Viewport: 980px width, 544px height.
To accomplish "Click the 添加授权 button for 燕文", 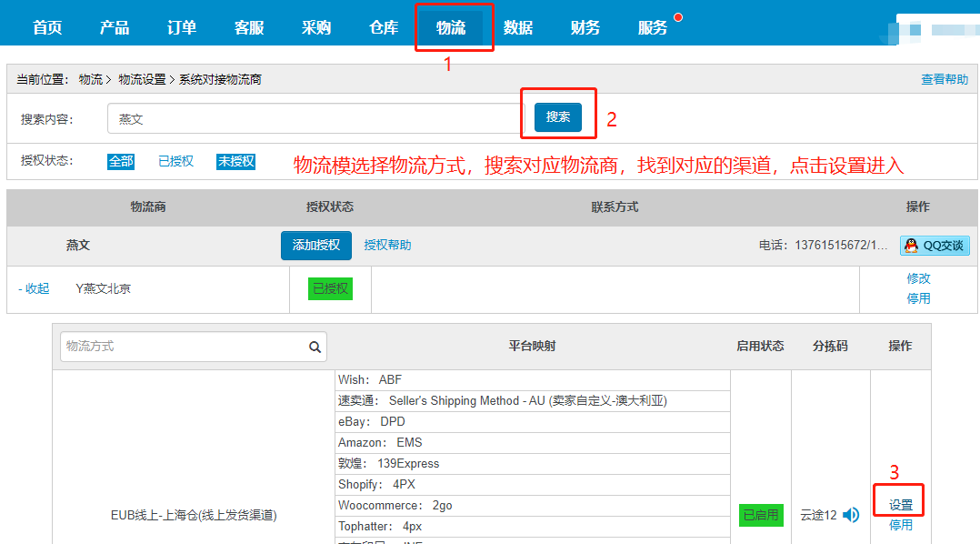I will click(316, 245).
